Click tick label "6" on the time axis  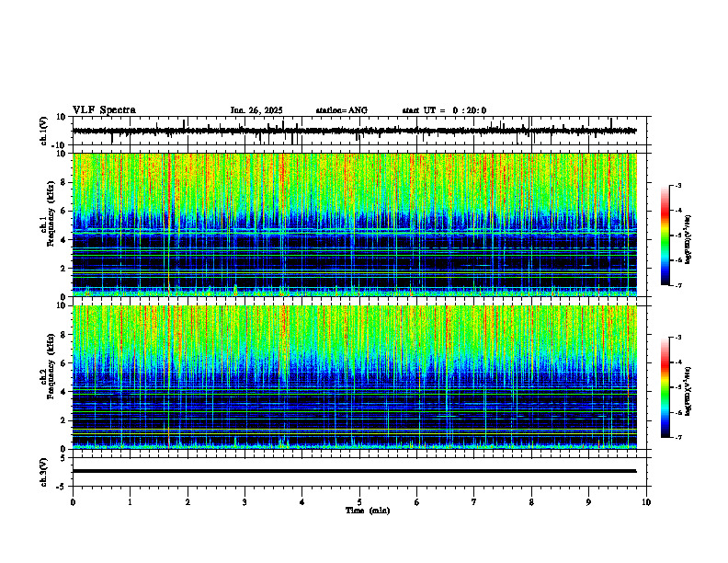pyautogui.click(x=417, y=502)
